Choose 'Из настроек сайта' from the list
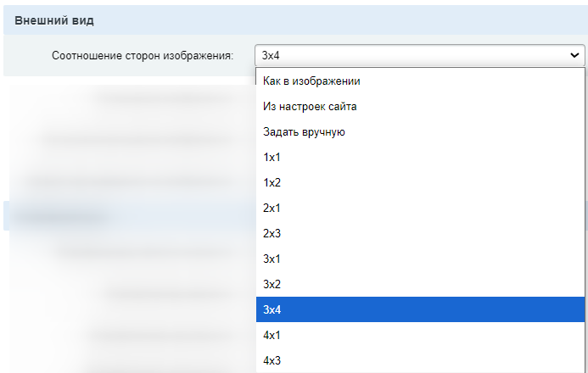 tap(310, 107)
